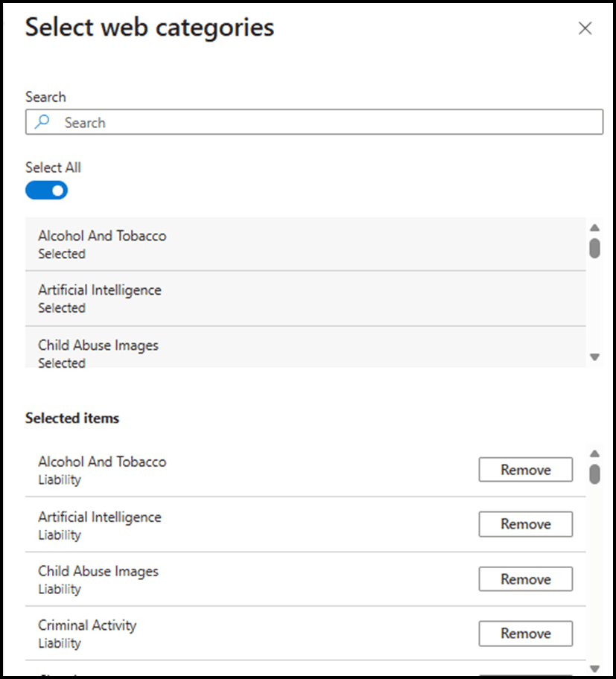
Task: Click up arrow of category list scrollbar
Action: pyautogui.click(x=595, y=228)
